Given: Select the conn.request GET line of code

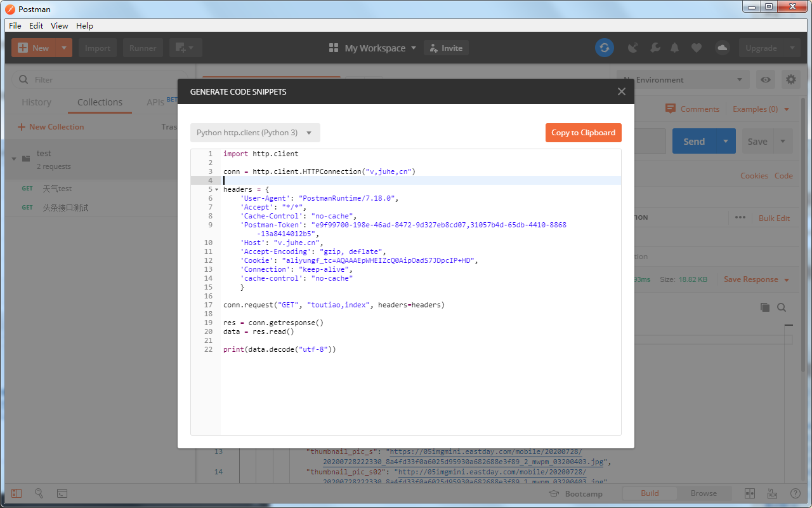Looking at the screenshot, I should coord(334,305).
